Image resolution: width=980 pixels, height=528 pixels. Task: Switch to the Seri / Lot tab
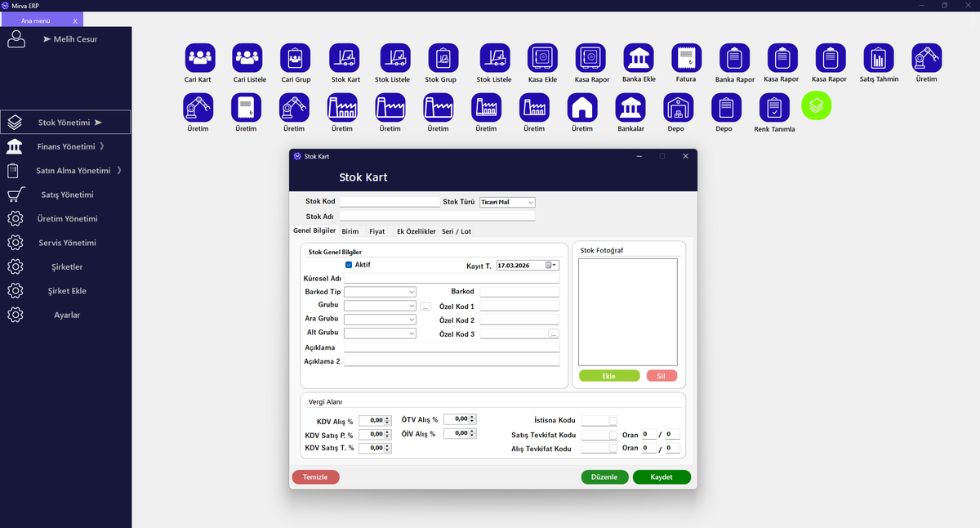(x=457, y=231)
